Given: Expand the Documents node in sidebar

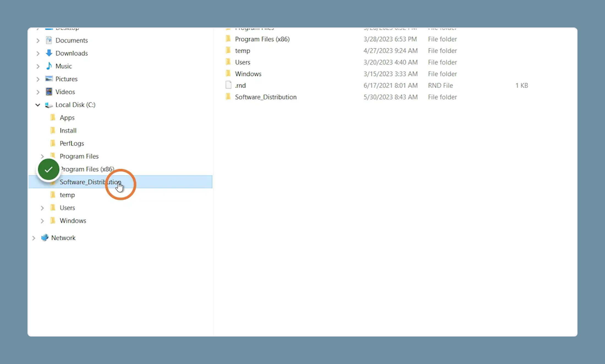Looking at the screenshot, I should (x=38, y=41).
